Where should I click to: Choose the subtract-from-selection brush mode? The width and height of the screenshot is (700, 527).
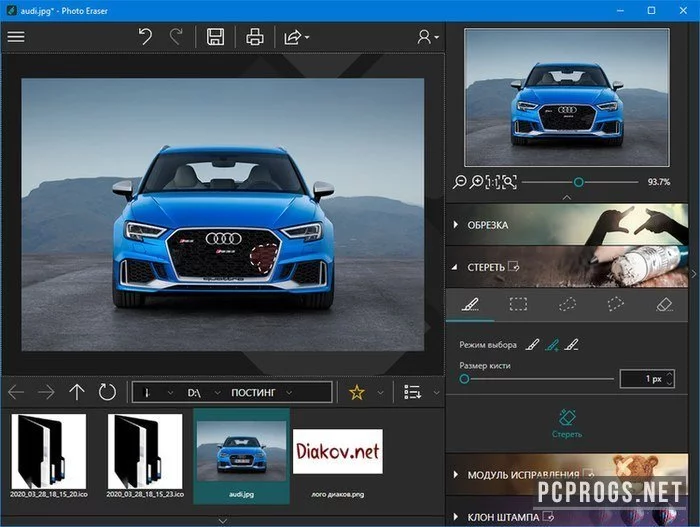click(x=572, y=345)
